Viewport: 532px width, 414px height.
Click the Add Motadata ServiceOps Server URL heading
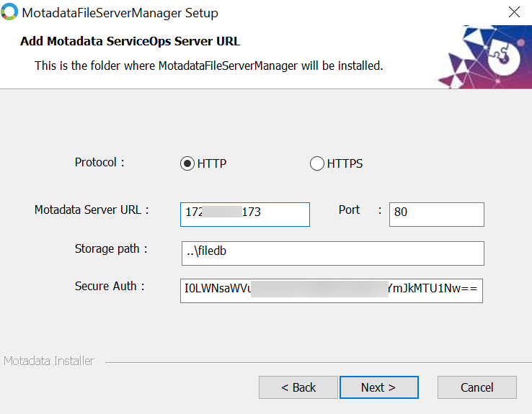[x=130, y=41]
